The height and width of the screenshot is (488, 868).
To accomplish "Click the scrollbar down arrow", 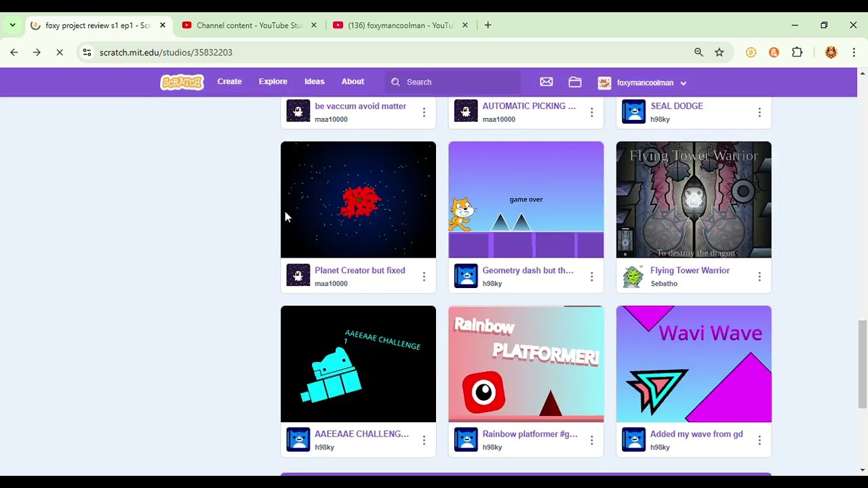I will pyautogui.click(x=863, y=470).
